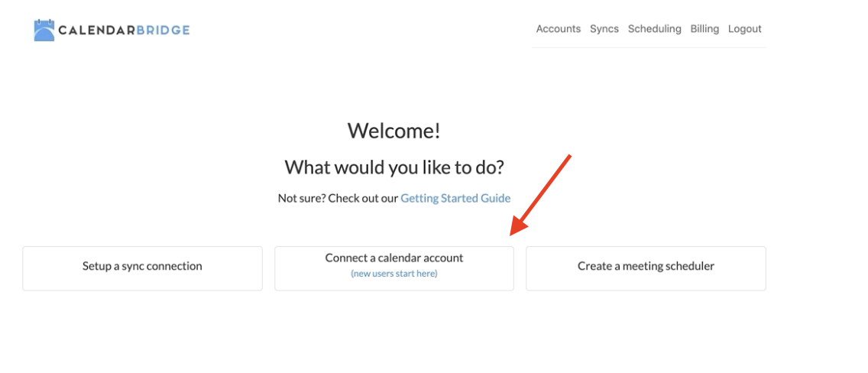
Task: Go to the Syncs page
Action: 604,29
